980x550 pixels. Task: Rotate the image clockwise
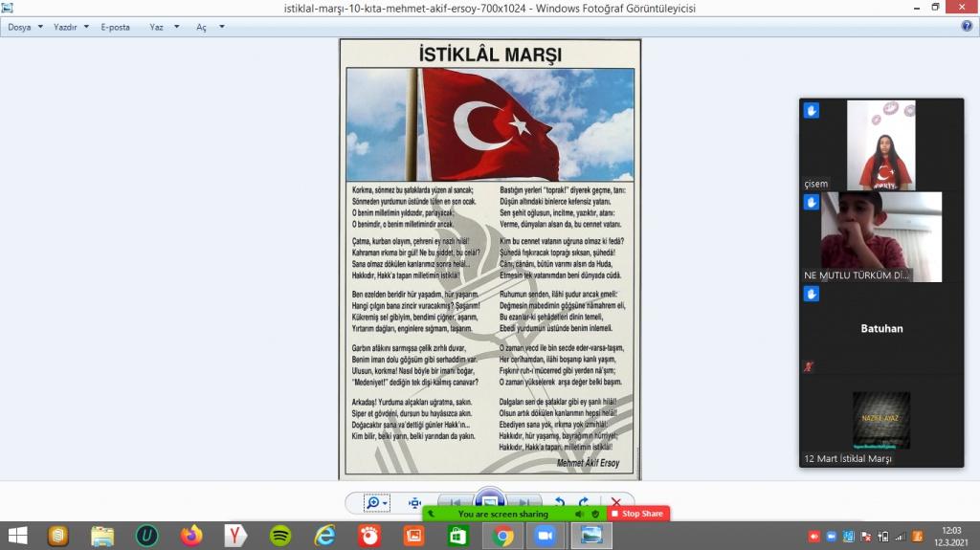tap(583, 502)
